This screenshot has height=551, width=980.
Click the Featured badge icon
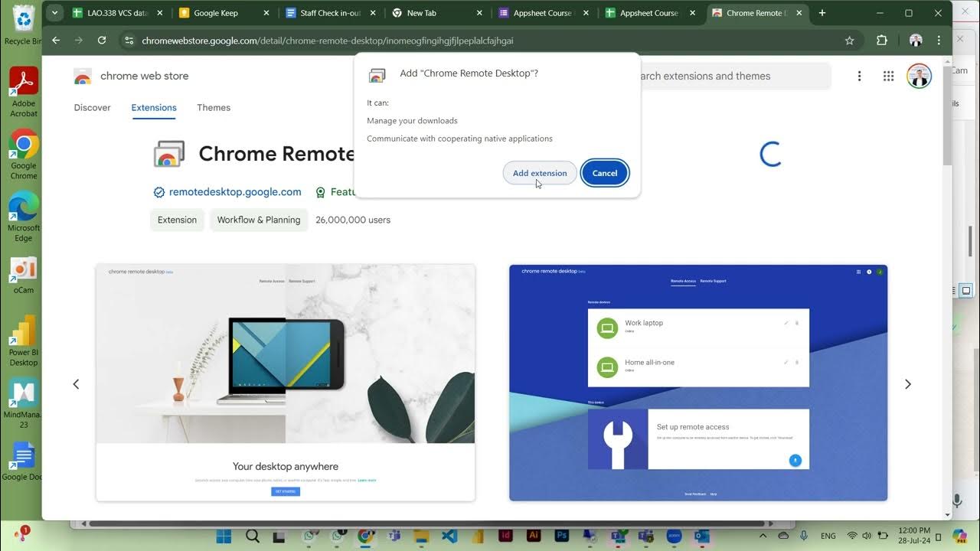tap(321, 192)
